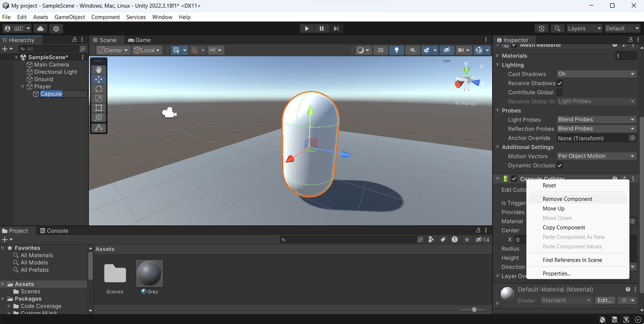Viewport: 644px width, 324px height.
Task: Open the editor search (magnifier) icon
Action: point(559,28)
